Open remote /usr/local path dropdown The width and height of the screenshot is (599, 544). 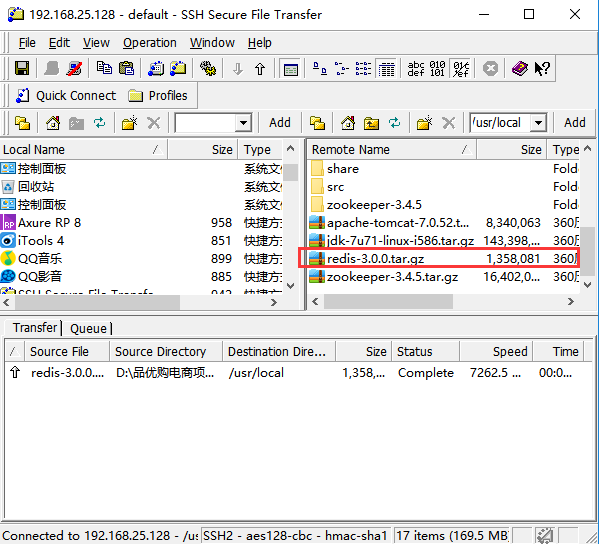coord(538,123)
